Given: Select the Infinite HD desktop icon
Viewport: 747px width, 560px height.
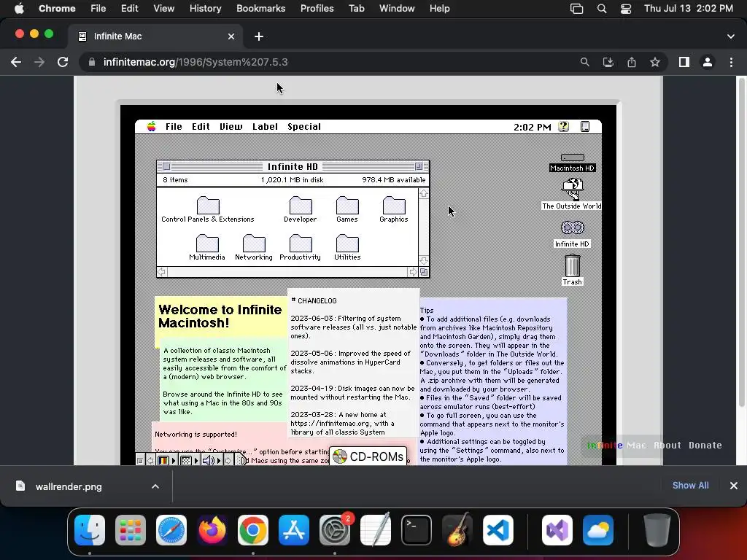Looking at the screenshot, I should (572, 234).
